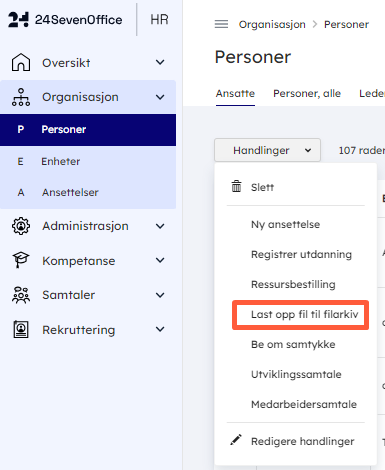
Task: Expand the Oversikt chevron
Action: coord(160,62)
